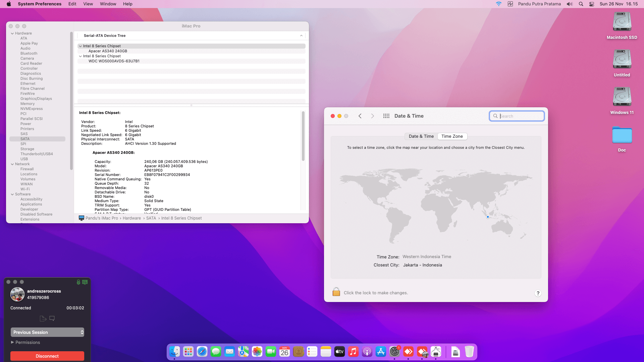Image resolution: width=644 pixels, height=362 pixels.
Task: Collapse the Hardware section in sidebar
Action: (x=12, y=34)
